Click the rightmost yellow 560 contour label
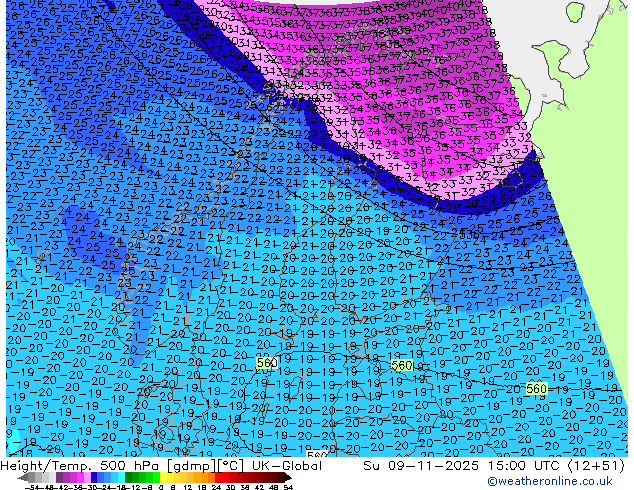 point(537,389)
